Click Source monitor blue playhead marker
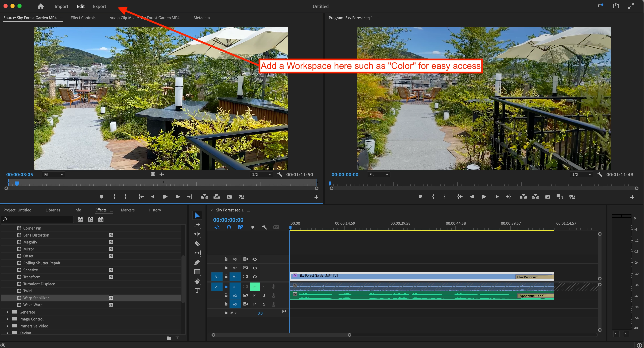Image resolution: width=644 pixels, height=348 pixels. click(17, 183)
